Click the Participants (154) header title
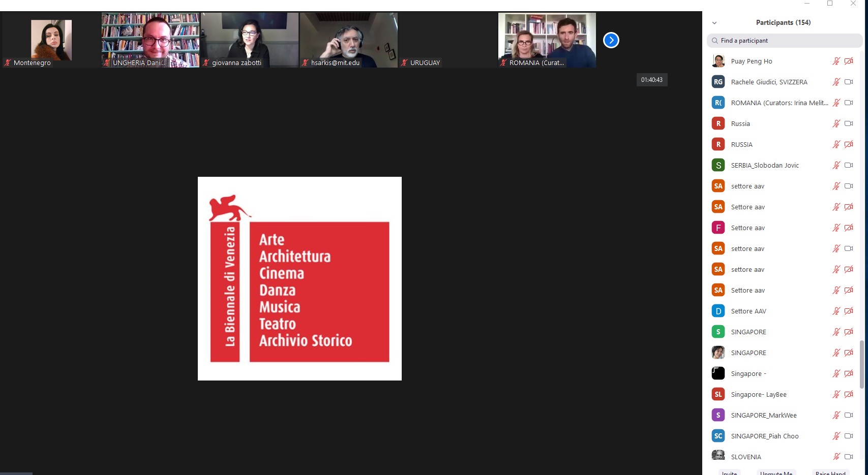 pyautogui.click(x=783, y=22)
